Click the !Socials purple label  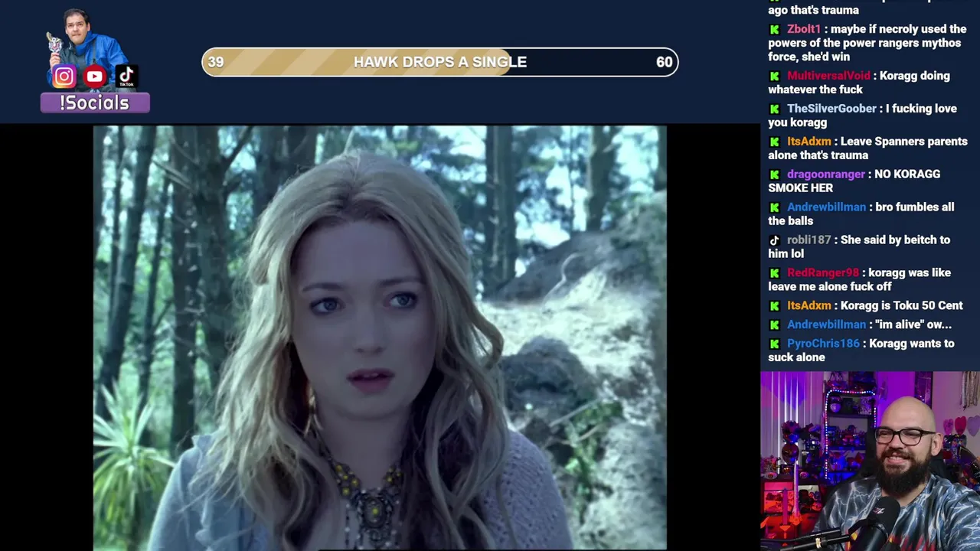tap(95, 103)
